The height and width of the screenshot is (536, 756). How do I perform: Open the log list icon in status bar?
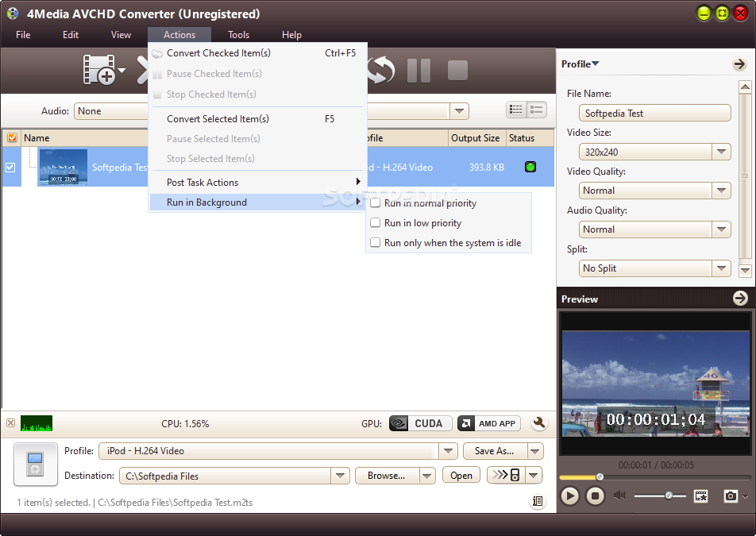click(x=538, y=501)
